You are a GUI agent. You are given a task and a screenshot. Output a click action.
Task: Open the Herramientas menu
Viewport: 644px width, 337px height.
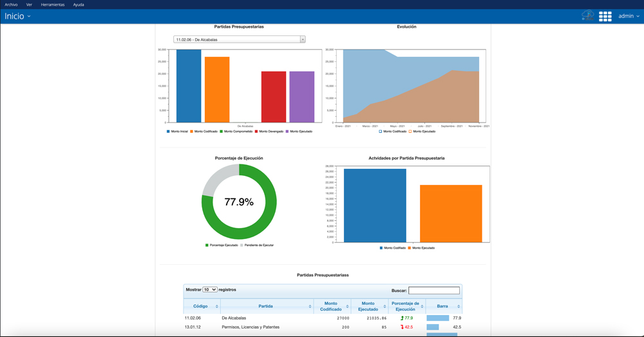[x=53, y=5]
